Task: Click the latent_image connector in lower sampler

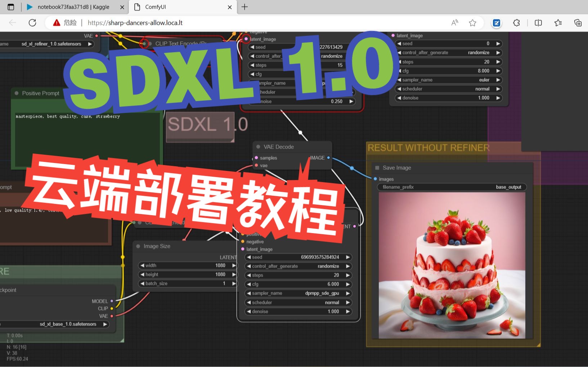Action: point(243,249)
